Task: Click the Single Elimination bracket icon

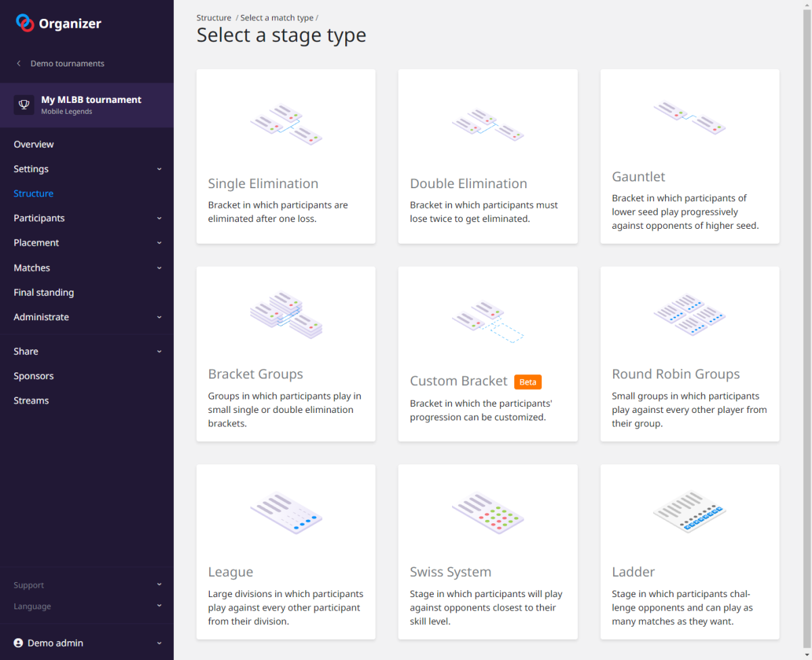Action: coord(286,125)
